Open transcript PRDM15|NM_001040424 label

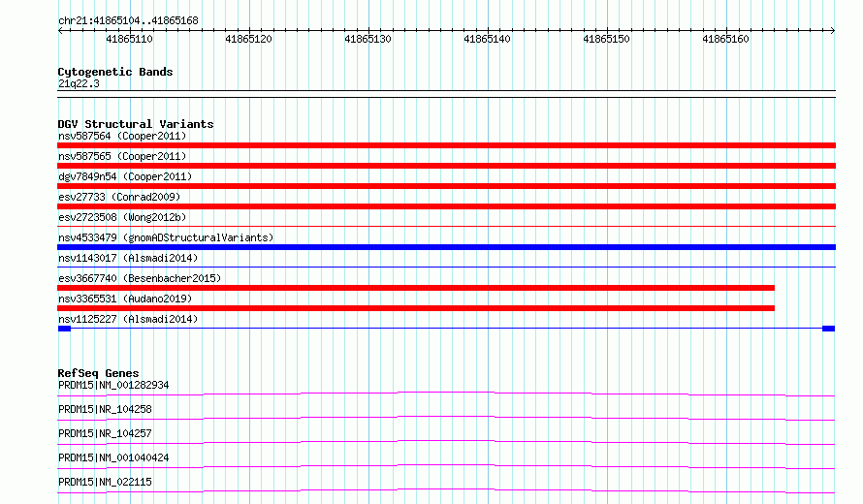(x=113, y=457)
